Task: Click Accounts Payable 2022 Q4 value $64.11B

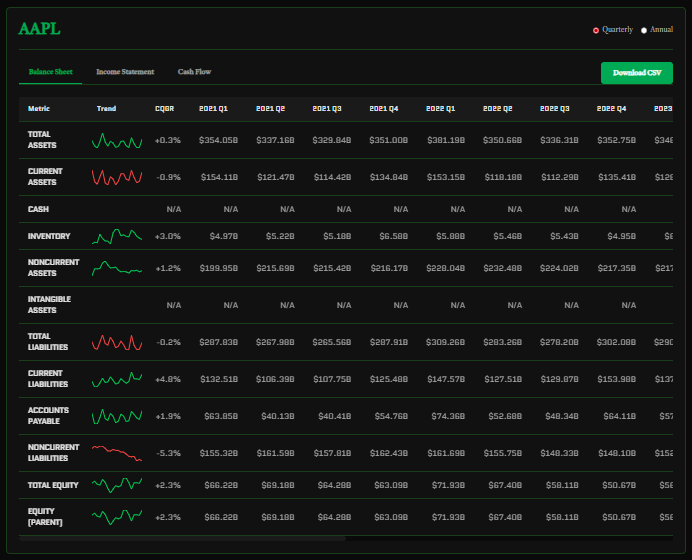Action: [620, 417]
